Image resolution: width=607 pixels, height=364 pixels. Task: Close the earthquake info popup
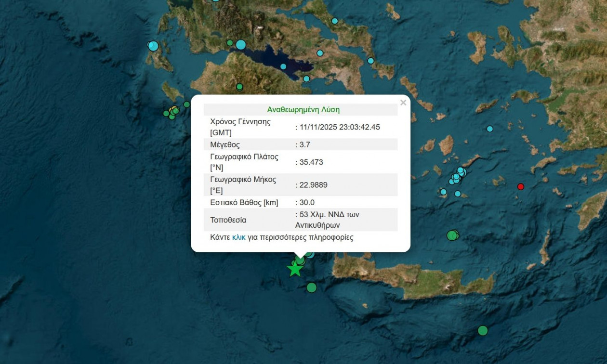[403, 103]
